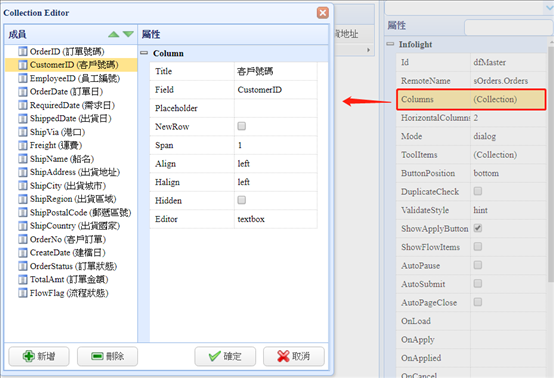Click the ShipVia column icon
Viewport: 554px width, 378px height.
23,132
